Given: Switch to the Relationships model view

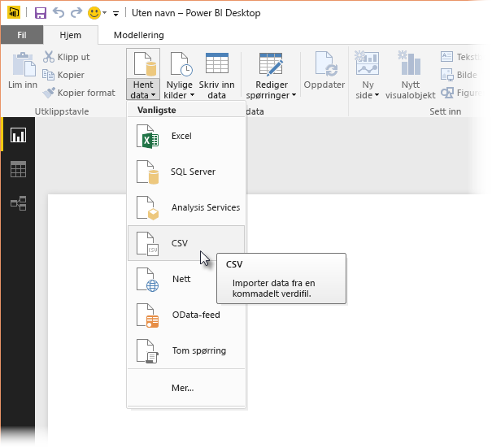Looking at the screenshot, I should (18, 203).
